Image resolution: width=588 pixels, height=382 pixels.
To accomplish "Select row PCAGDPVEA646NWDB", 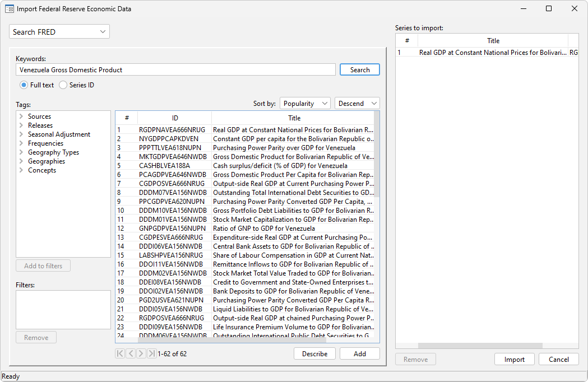I will 245,175.
